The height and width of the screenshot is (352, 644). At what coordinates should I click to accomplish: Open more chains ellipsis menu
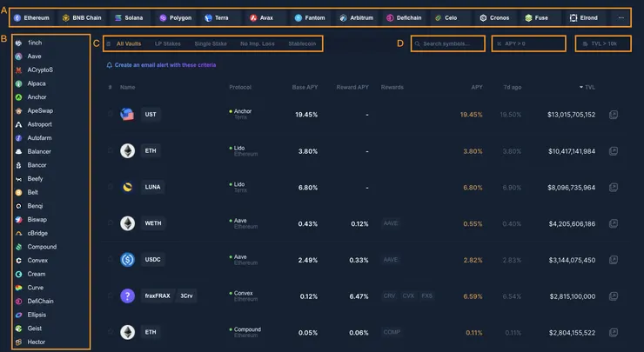tap(621, 18)
